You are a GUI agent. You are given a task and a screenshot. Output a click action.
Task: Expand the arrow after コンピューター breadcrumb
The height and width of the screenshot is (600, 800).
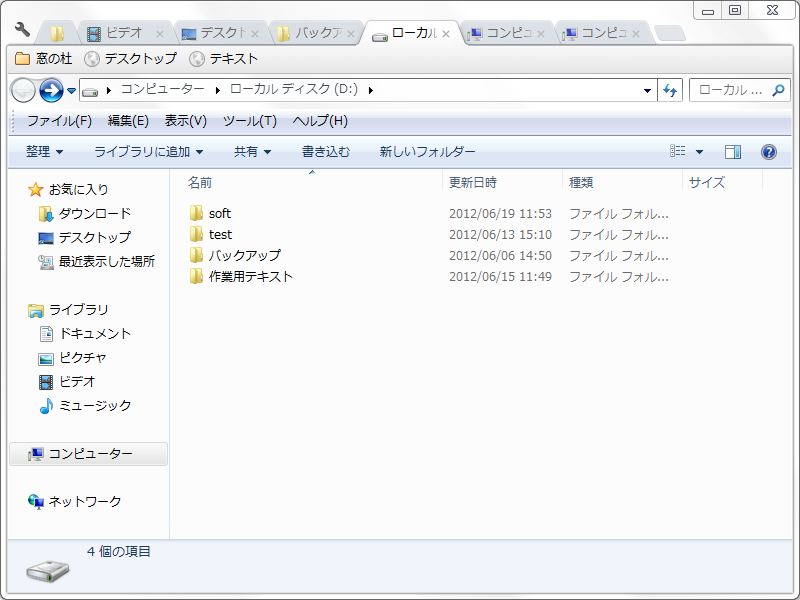tap(218, 91)
